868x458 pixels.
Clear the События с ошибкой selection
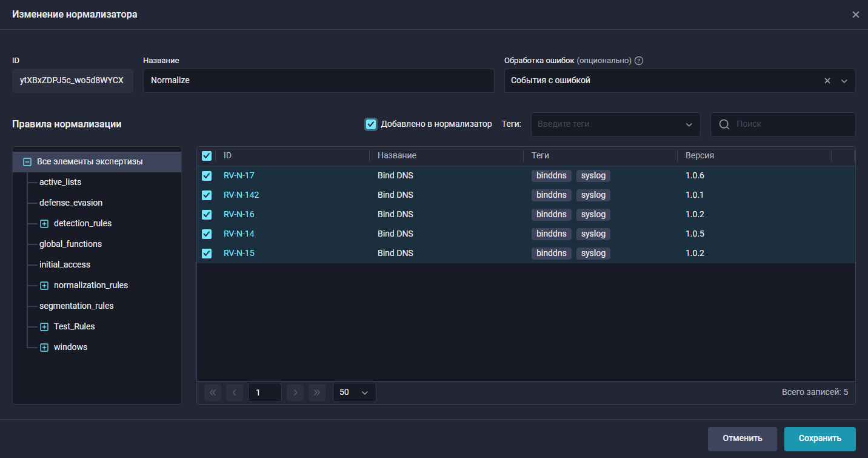827,81
